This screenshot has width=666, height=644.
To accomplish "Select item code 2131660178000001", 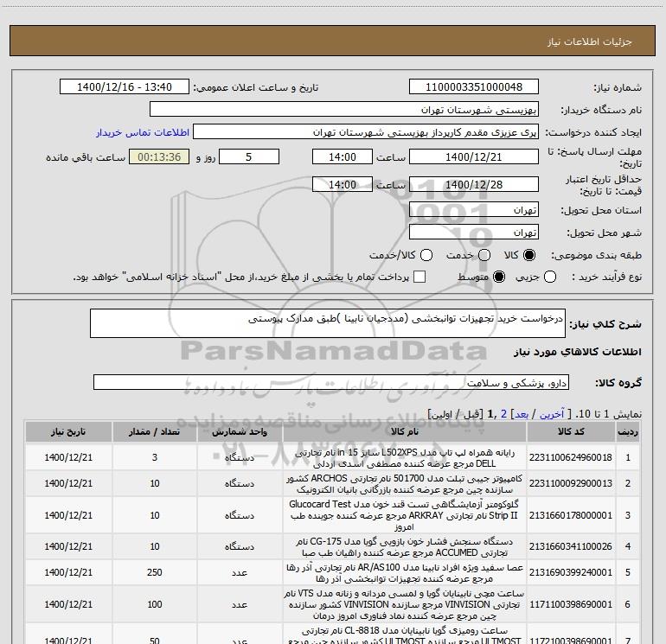I will click(571, 515).
